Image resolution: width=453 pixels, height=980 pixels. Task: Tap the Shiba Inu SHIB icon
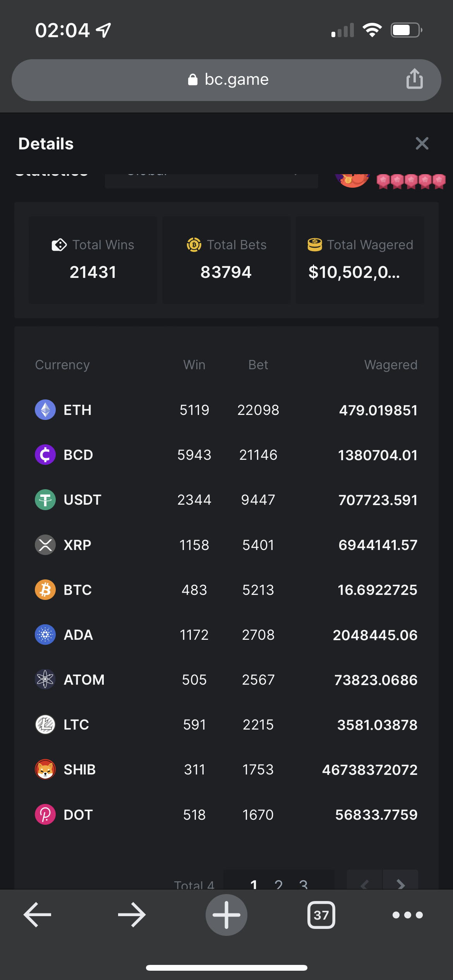click(45, 769)
